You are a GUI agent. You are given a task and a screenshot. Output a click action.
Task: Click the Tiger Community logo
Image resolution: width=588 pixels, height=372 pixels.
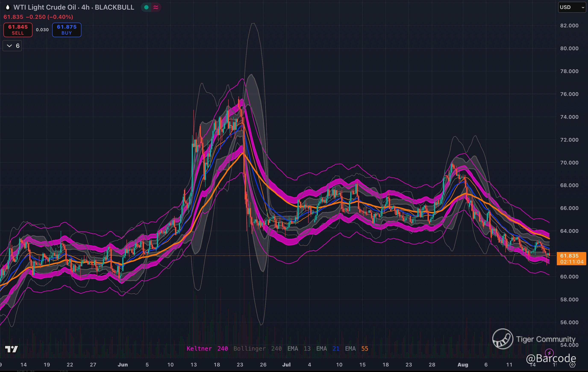coord(503,339)
